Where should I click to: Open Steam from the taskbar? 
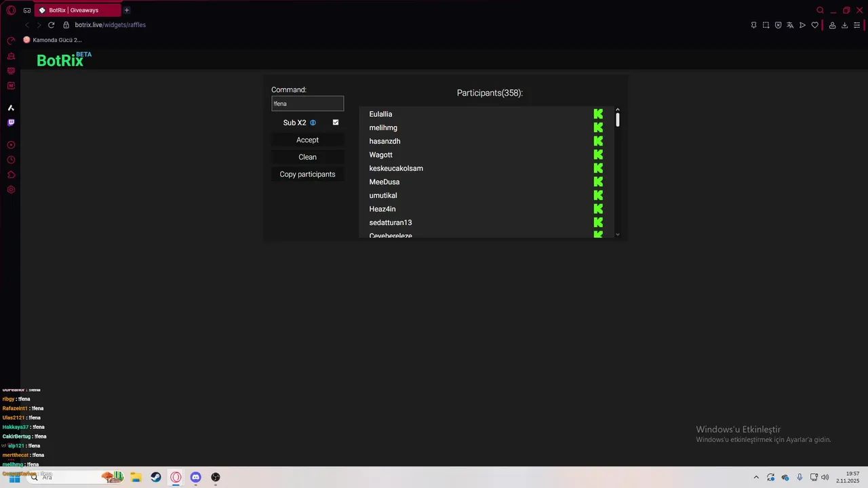156,477
